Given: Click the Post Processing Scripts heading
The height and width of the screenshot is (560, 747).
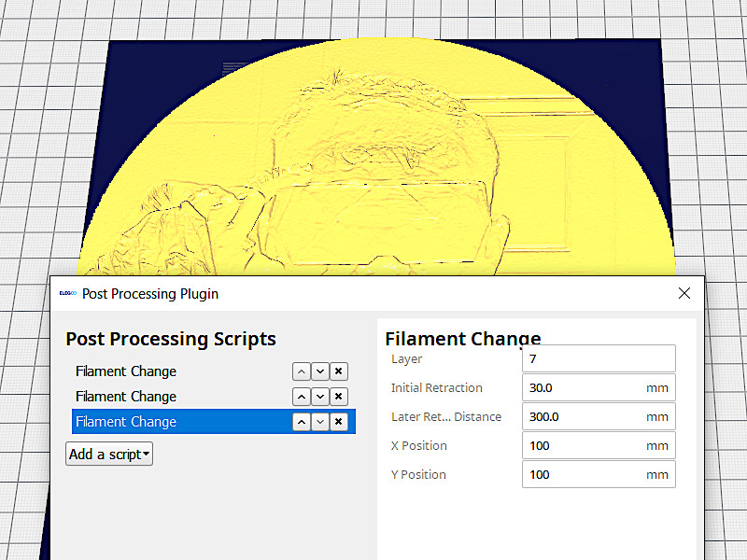Looking at the screenshot, I should click(171, 339).
